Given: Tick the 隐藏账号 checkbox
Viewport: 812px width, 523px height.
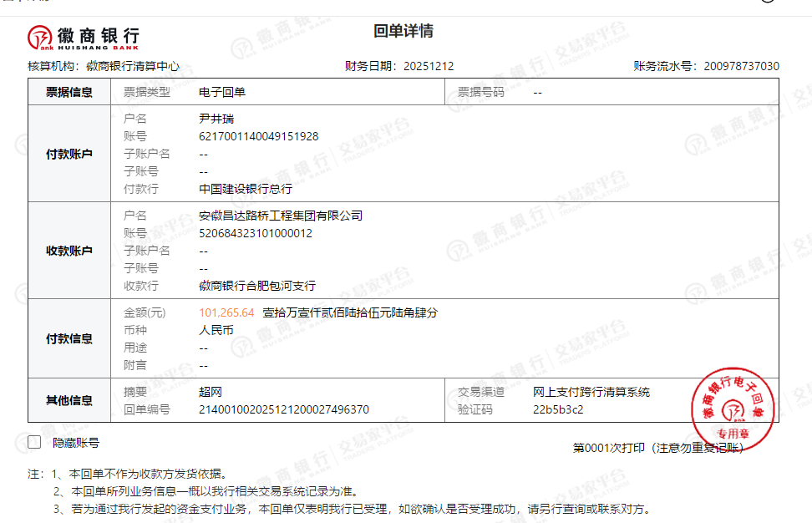Looking at the screenshot, I should (34, 442).
